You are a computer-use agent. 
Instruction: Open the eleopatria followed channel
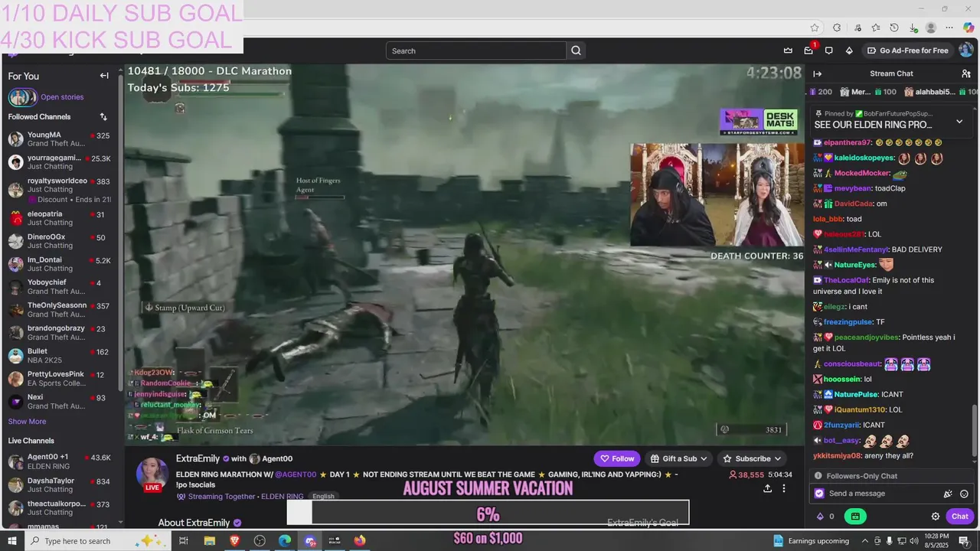(x=59, y=218)
